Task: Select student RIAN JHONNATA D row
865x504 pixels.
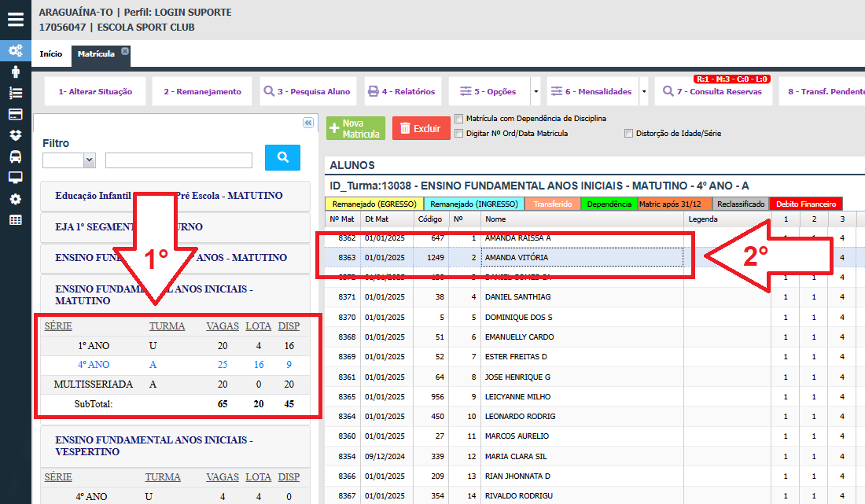Action: 594,476
